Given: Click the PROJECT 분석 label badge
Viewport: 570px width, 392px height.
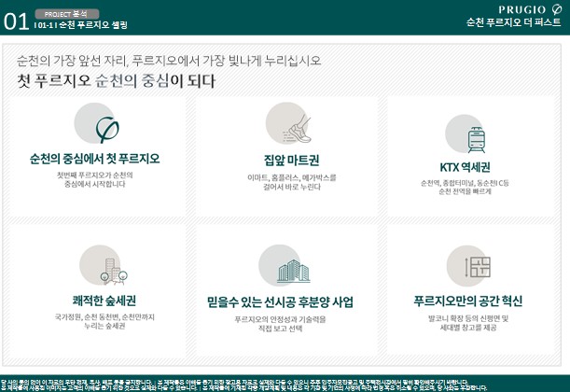Looking at the screenshot, I should tap(66, 14).
